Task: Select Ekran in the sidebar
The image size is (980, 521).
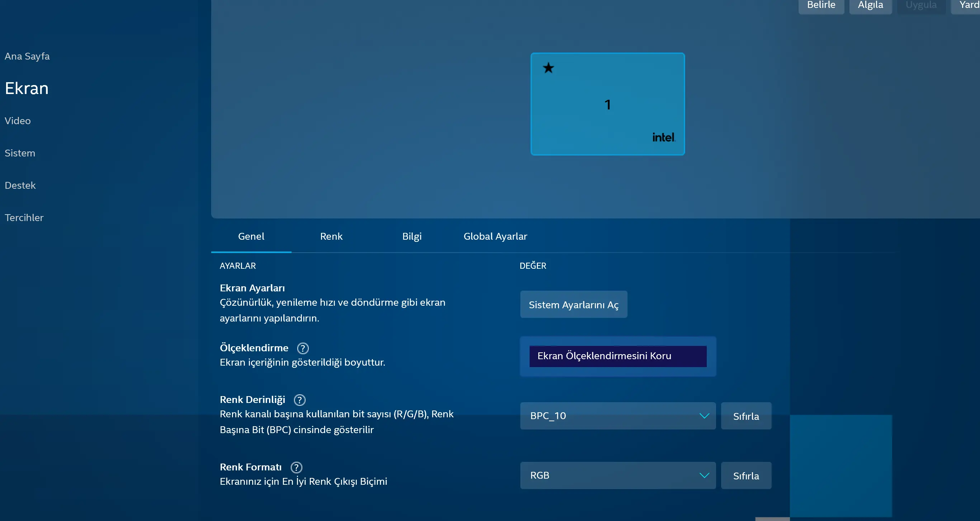Action: pyautogui.click(x=27, y=88)
